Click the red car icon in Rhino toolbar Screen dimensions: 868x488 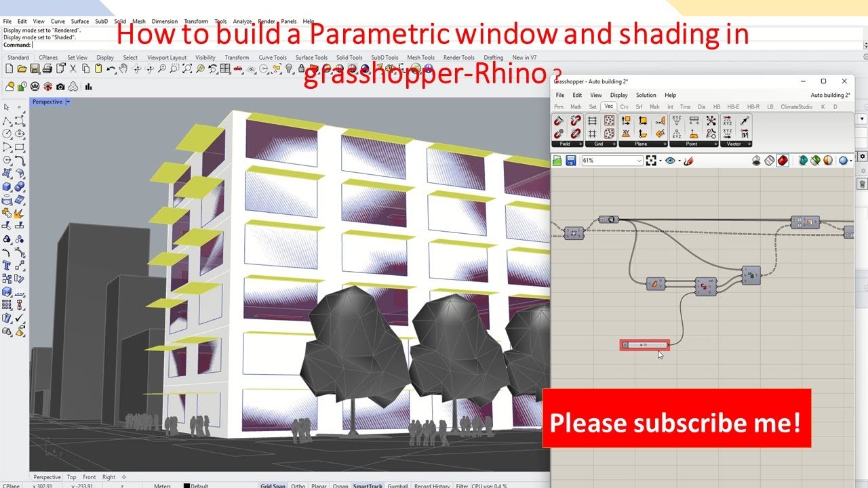tap(238, 68)
